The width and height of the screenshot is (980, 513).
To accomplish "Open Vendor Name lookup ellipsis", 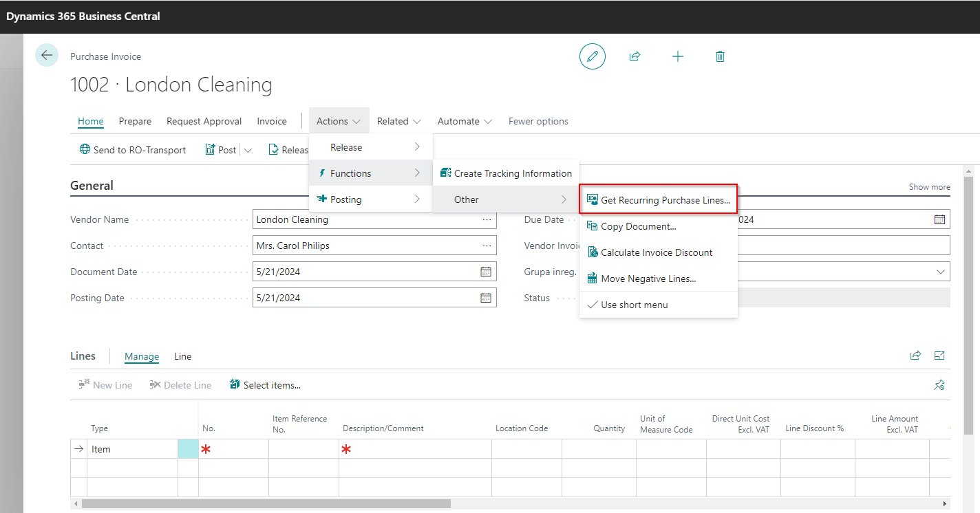I will tap(487, 219).
